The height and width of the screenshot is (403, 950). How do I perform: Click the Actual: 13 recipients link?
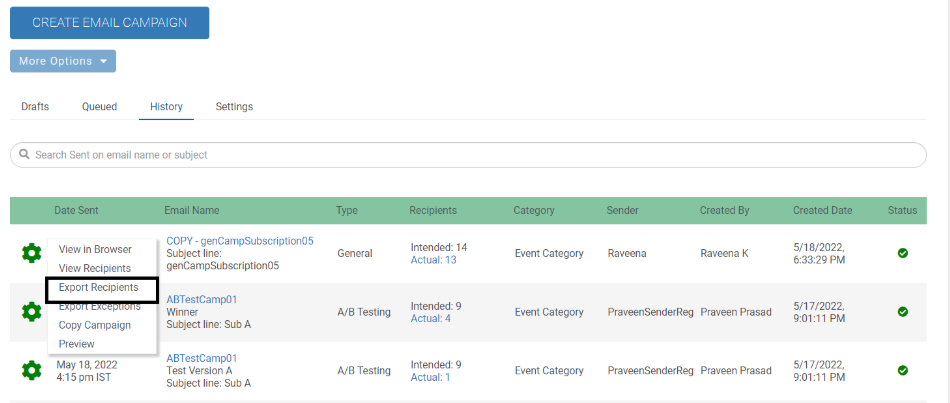433,260
